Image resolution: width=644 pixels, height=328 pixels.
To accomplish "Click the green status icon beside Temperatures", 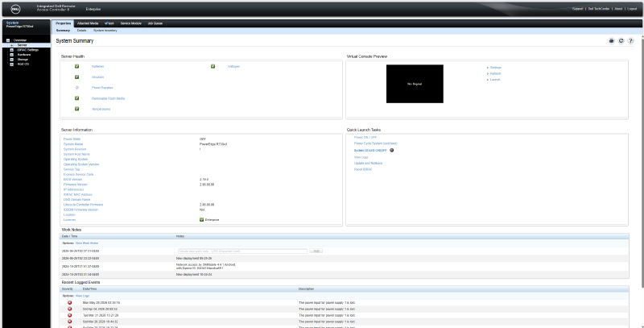I will coord(76,109).
